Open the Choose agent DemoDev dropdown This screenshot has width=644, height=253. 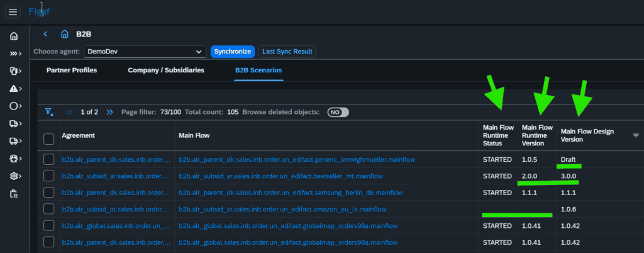tap(145, 52)
